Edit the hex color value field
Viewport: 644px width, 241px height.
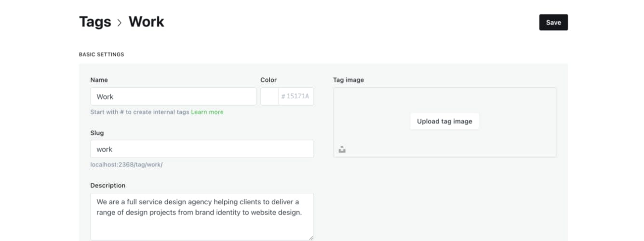(296, 96)
